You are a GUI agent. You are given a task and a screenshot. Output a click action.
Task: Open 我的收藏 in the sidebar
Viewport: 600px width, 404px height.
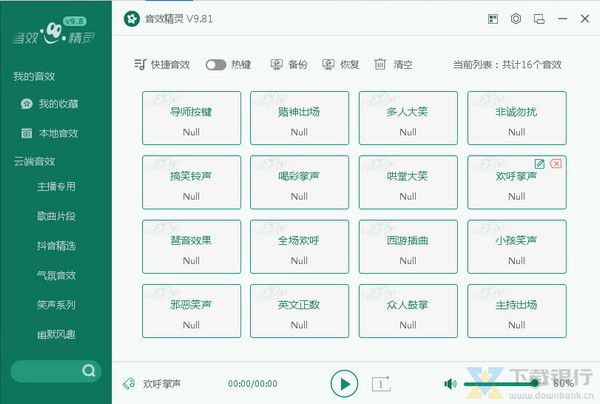[x=50, y=104]
